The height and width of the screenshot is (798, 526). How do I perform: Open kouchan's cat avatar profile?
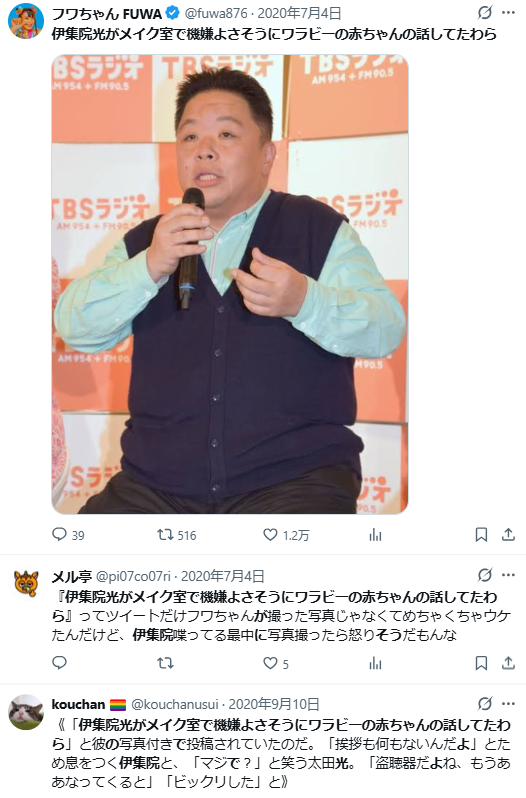(x=26, y=712)
